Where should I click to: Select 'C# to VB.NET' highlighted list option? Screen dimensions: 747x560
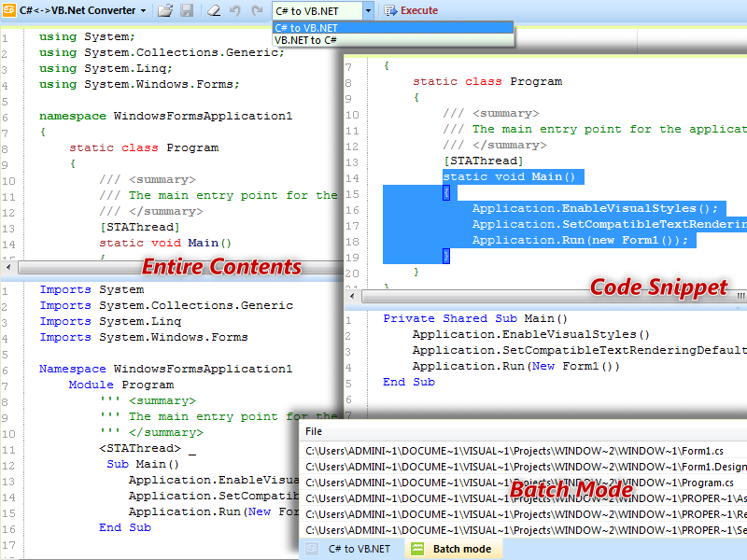pyautogui.click(x=306, y=28)
